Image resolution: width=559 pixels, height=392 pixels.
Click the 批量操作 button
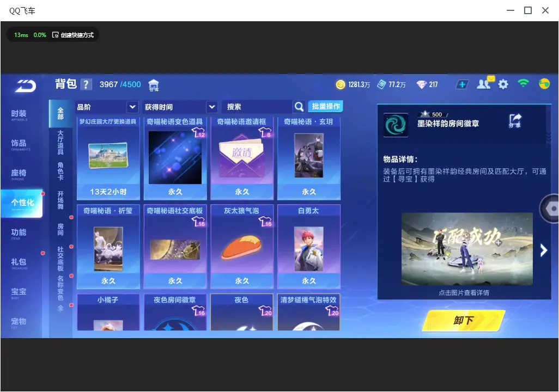325,106
